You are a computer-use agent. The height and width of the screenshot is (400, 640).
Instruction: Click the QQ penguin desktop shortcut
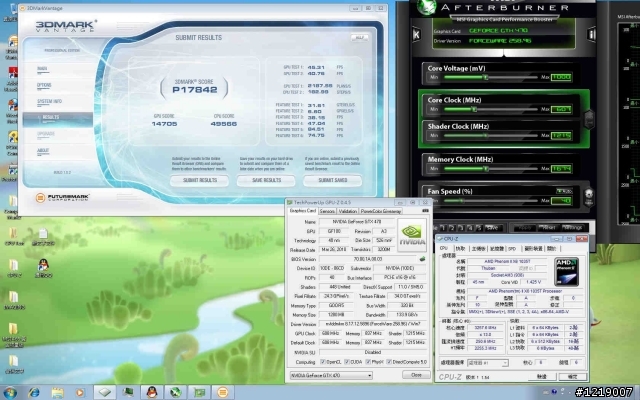tap(43, 269)
